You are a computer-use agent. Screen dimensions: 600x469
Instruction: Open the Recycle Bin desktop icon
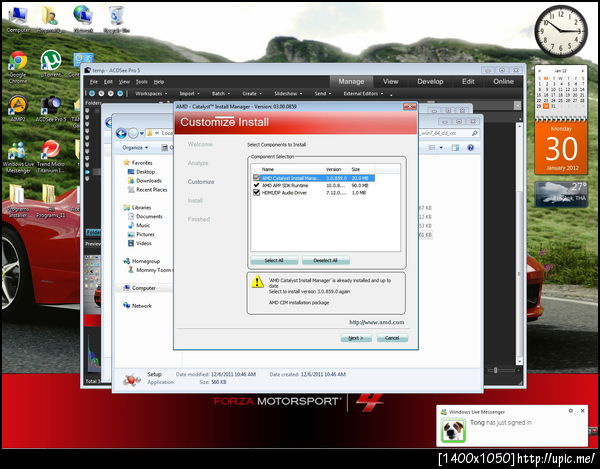[x=116, y=19]
